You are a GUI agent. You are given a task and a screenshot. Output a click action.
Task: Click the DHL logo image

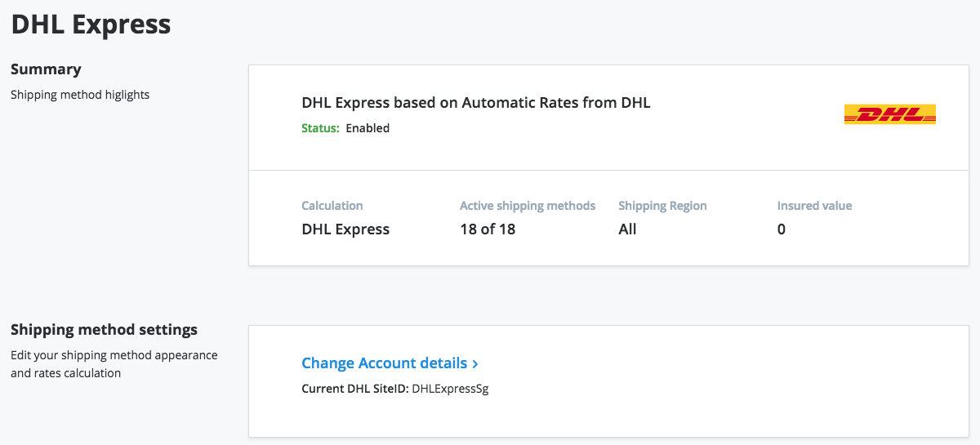click(x=889, y=115)
